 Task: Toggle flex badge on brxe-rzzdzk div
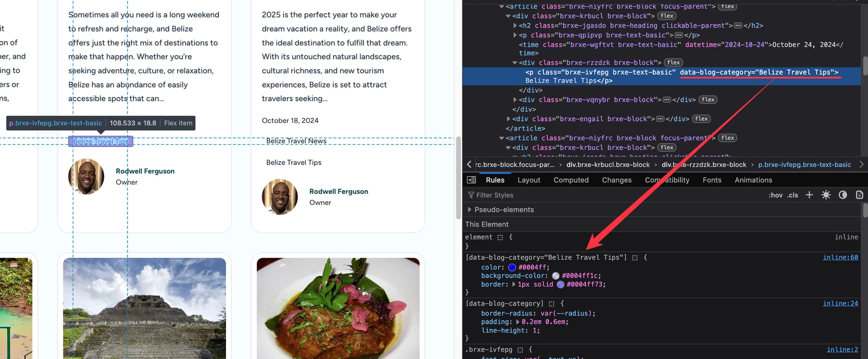coord(673,62)
